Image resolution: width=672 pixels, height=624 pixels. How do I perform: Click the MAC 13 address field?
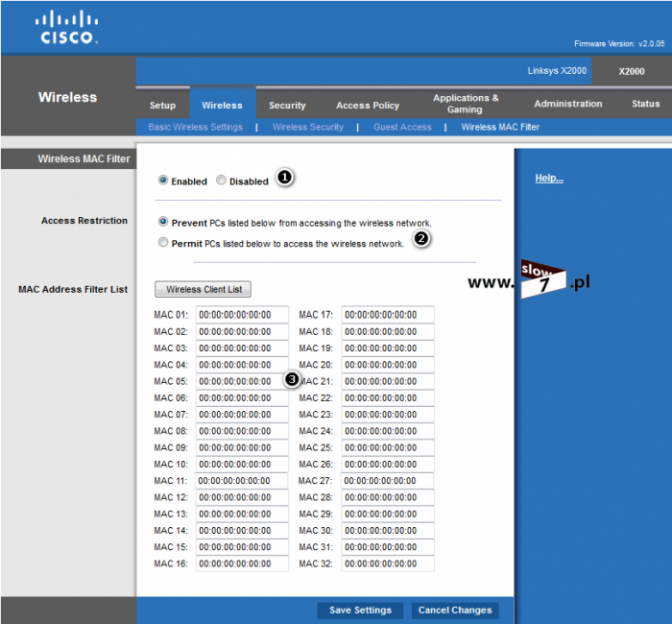242,514
